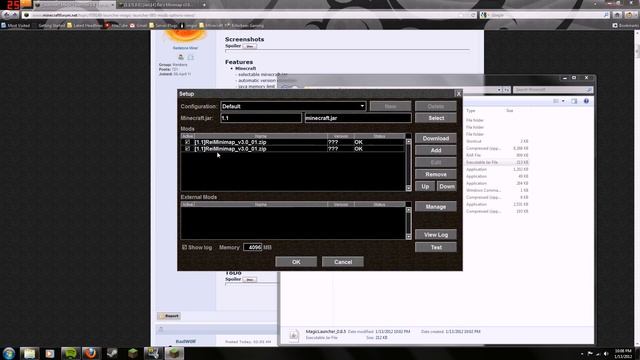640x360 pixels.
Task: Click the Report button on forum post
Action: [x=169, y=316]
